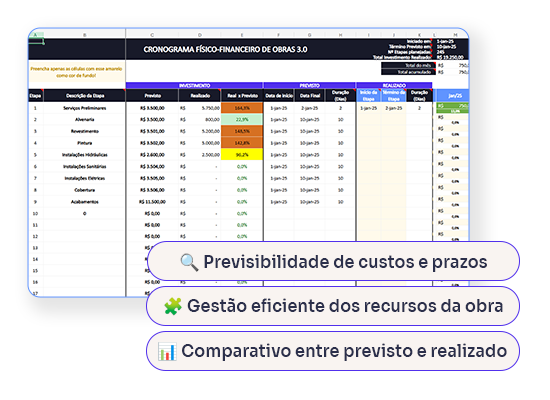The width and height of the screenshot is (550, 400).
Task: Select the 'Instalações Hidráulicas' cell
Action: [85, 155]
